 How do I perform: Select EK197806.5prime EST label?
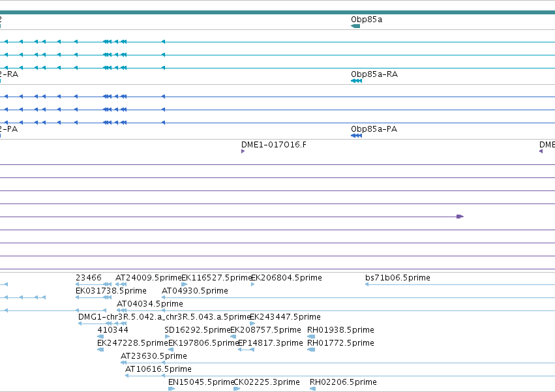click(x=203, y=343)
